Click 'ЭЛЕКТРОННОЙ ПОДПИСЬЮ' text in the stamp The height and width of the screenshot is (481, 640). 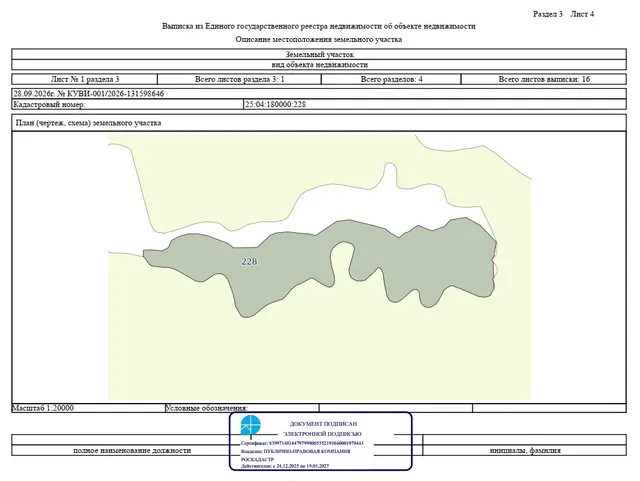point(322,434)
